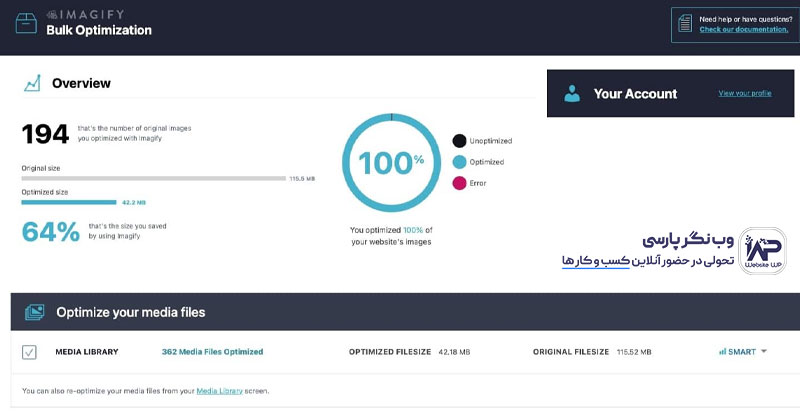Image resolution: width=800 pixels, height=420 pixels.
Task: Click the blue Optimized legend dot
Action: coord(459,162)
